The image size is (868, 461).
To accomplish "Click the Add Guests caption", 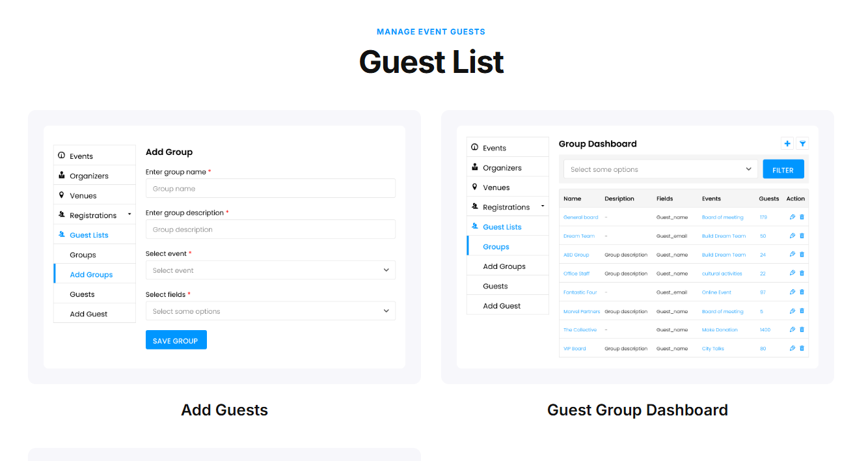I will (x=224, y=410).
